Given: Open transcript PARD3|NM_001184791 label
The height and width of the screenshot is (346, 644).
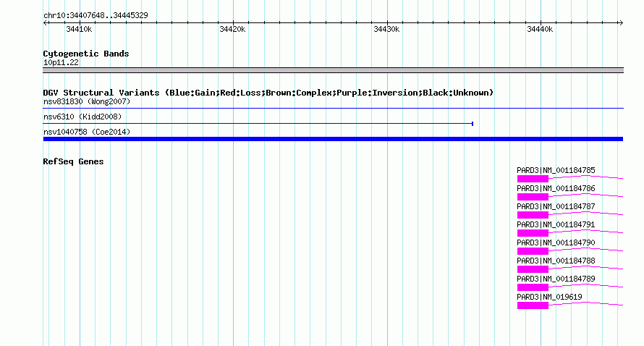Looking at the screenshot, I should coord(556,224).
